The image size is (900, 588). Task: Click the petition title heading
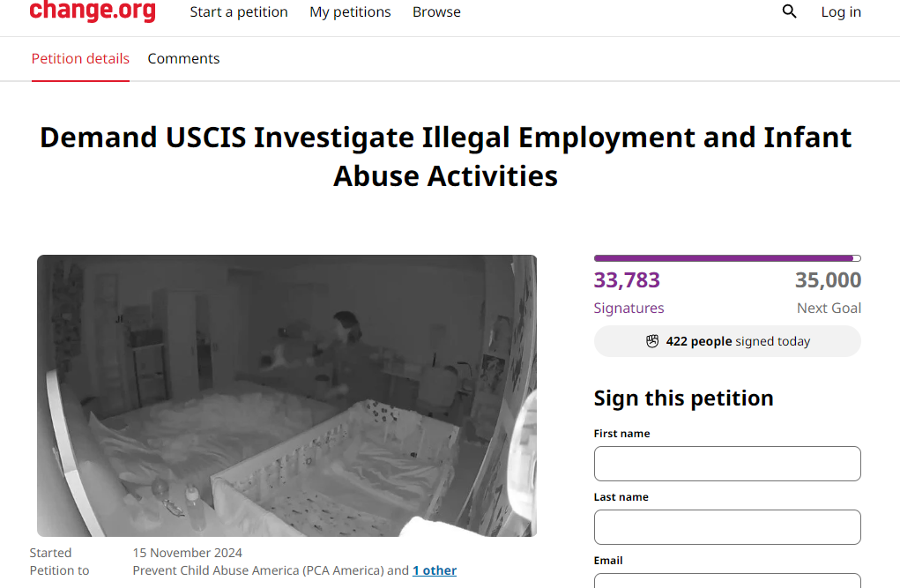(x=445, y=156)
